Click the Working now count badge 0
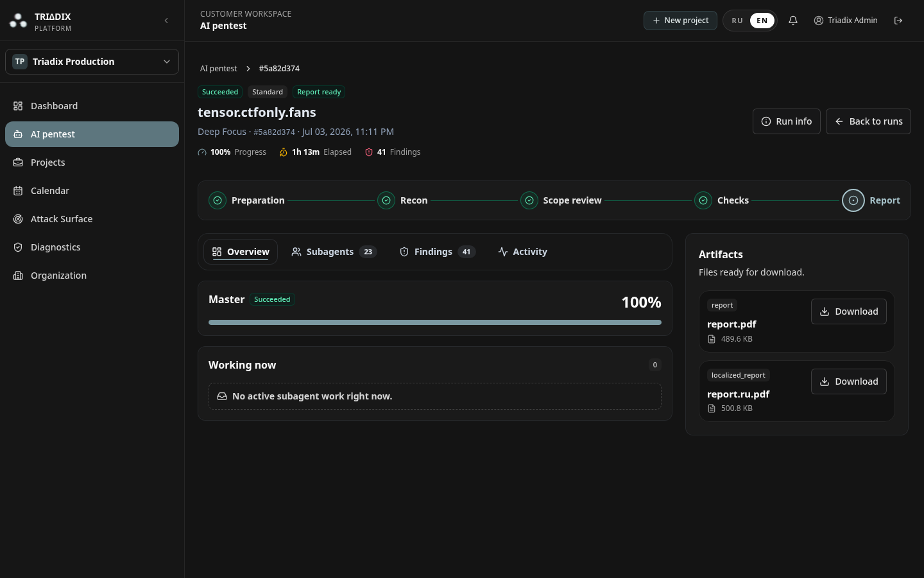 pyautogui.click(x=654, y=365)
